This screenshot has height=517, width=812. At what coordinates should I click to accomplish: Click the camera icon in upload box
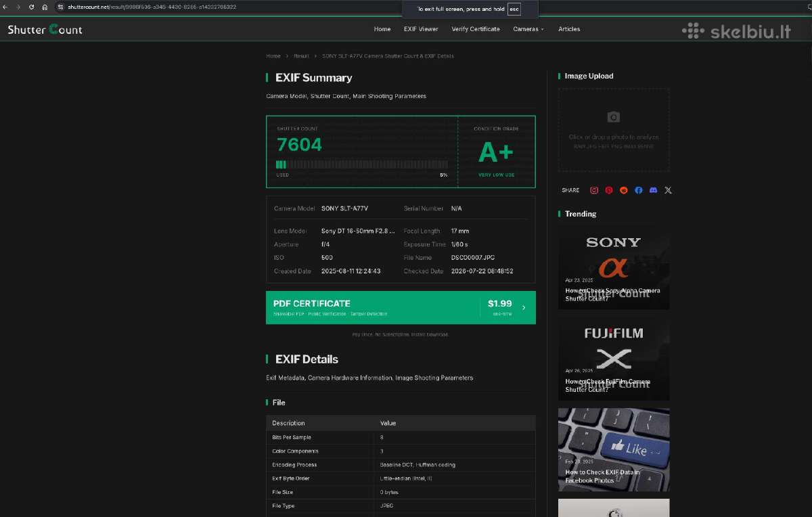(614, 117)
